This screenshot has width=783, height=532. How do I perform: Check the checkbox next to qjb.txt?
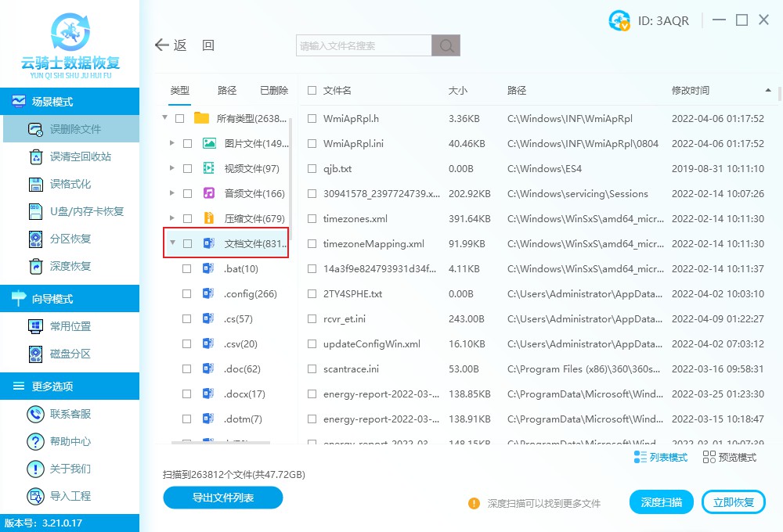pyautogui.click(x=311, y=168)
